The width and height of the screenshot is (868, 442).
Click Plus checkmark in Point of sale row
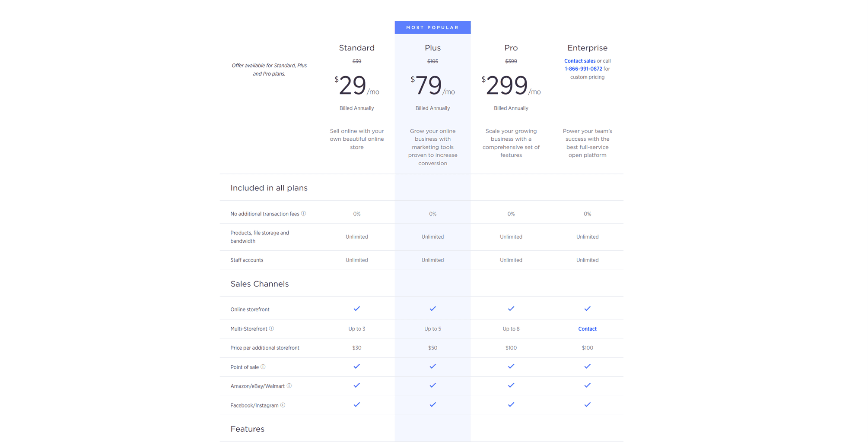point(432,366)
